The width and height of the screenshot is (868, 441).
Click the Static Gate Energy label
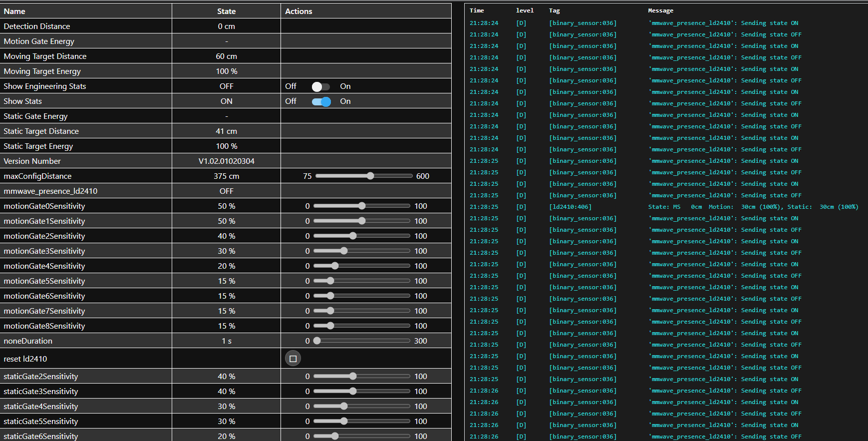[35, 116]
